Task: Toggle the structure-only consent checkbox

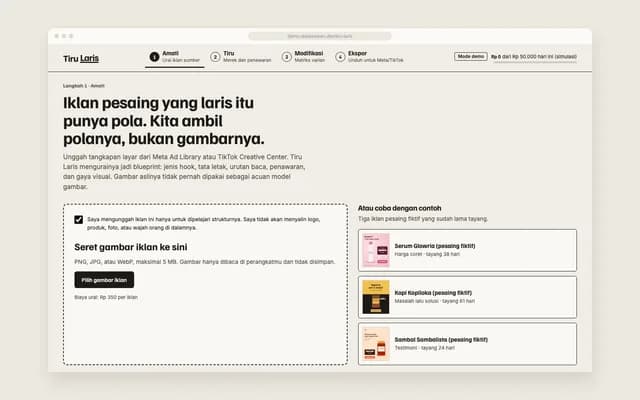Action: coord(79,220)
